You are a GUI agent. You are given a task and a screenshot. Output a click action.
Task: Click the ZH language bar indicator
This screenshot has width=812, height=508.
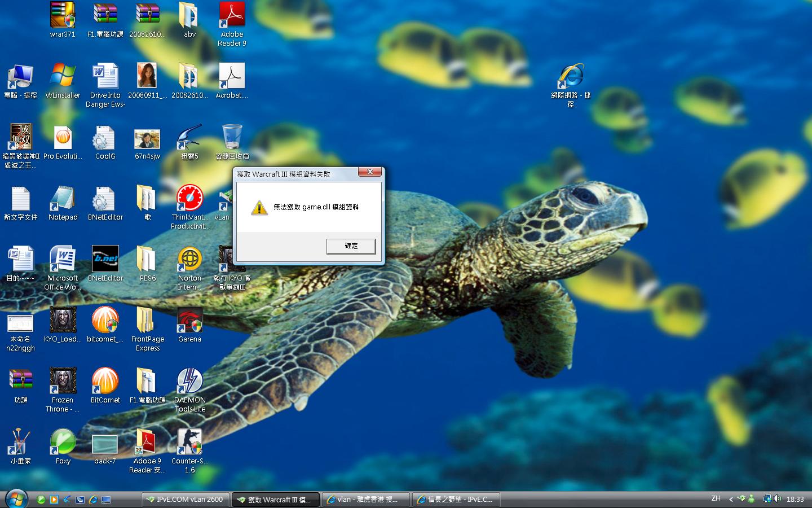pyautogui.click(x=716, y=498)
